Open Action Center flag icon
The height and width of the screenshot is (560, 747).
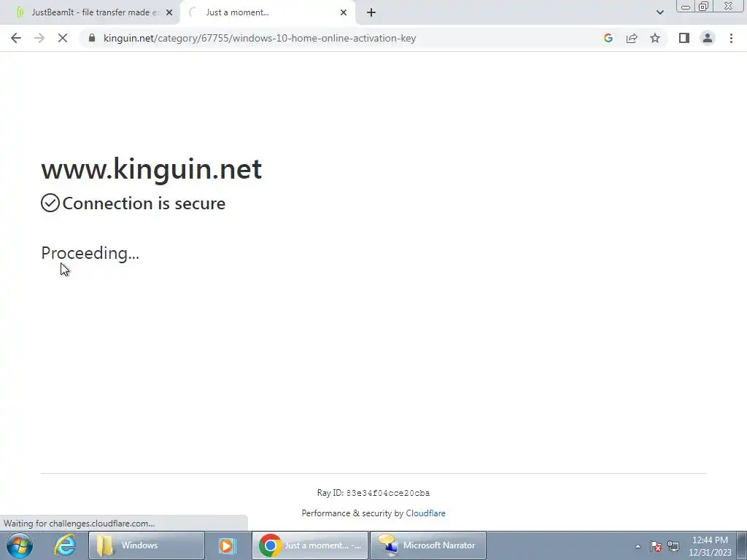[656, 546]
